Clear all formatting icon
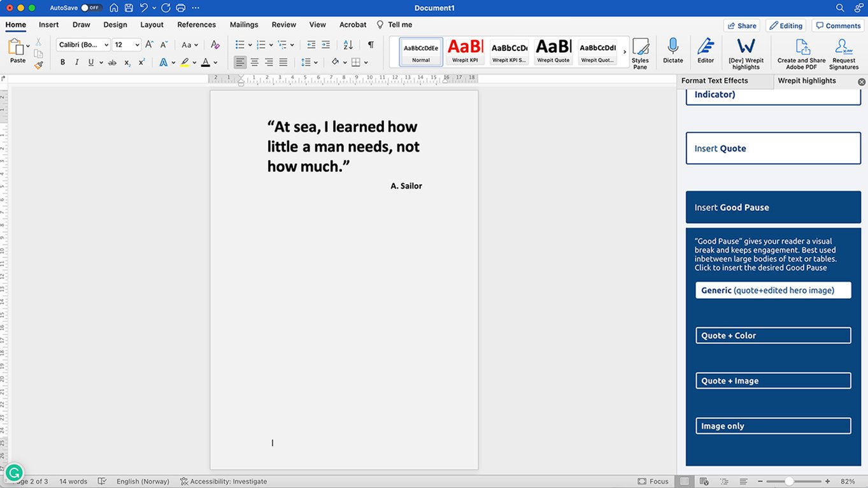This screenshot has height=488, width=868. click(215, 45)
